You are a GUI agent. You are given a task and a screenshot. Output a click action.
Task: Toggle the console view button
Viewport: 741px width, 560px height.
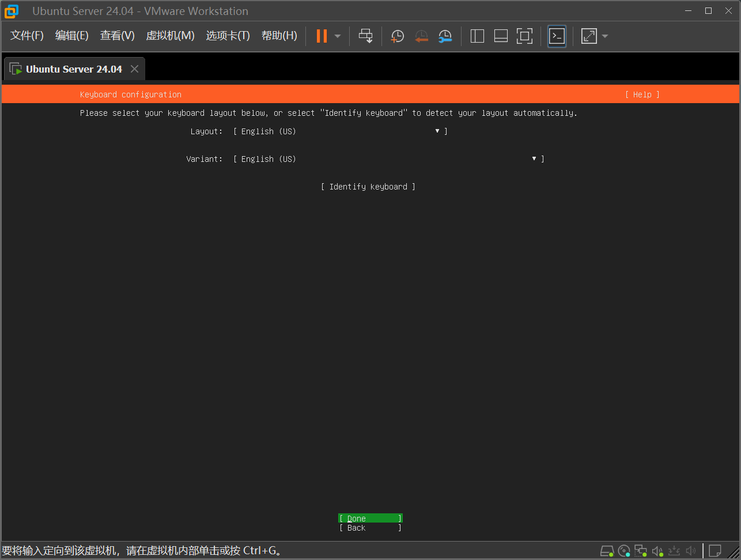click(x=557, y=36)
